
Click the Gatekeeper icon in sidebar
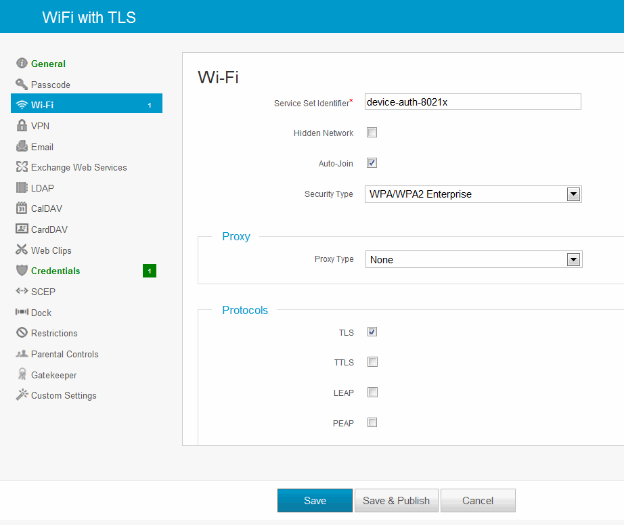(x=22, y=375)
